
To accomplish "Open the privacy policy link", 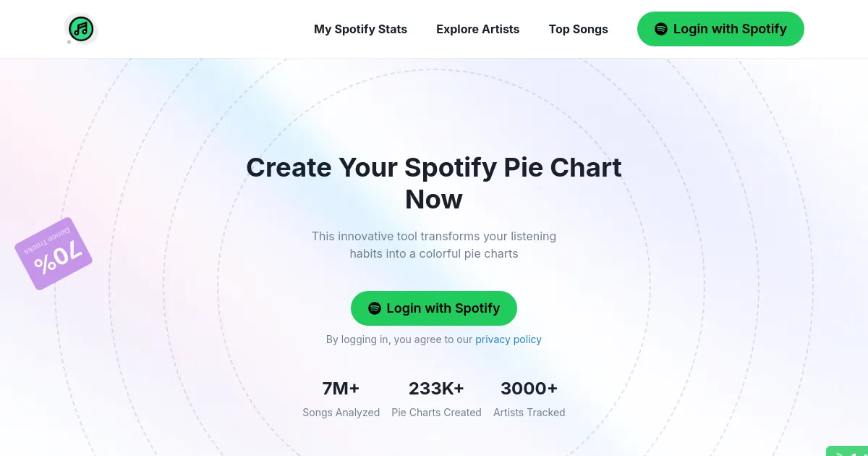I will click(x=509, y=339).
